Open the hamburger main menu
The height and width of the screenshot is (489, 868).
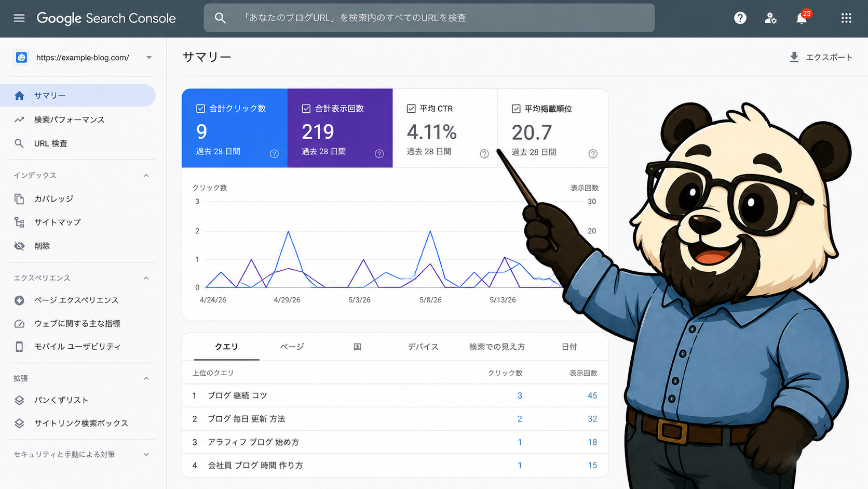(x=19, y=18)
